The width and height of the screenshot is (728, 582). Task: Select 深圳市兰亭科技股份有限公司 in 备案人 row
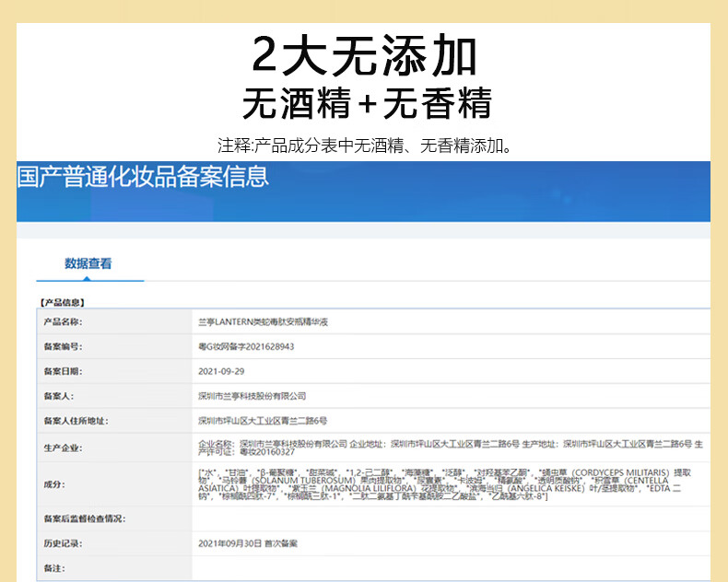(x=252, y=396)
